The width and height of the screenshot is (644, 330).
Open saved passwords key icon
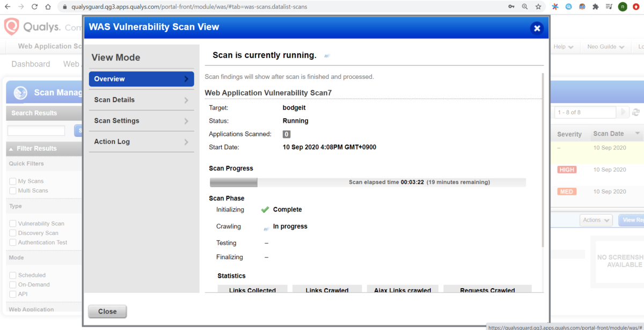(511, 7)
